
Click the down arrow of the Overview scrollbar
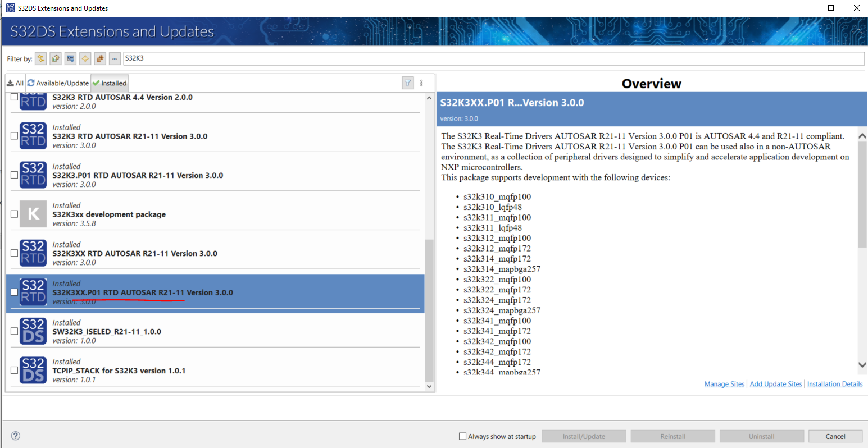coord(861,365)
